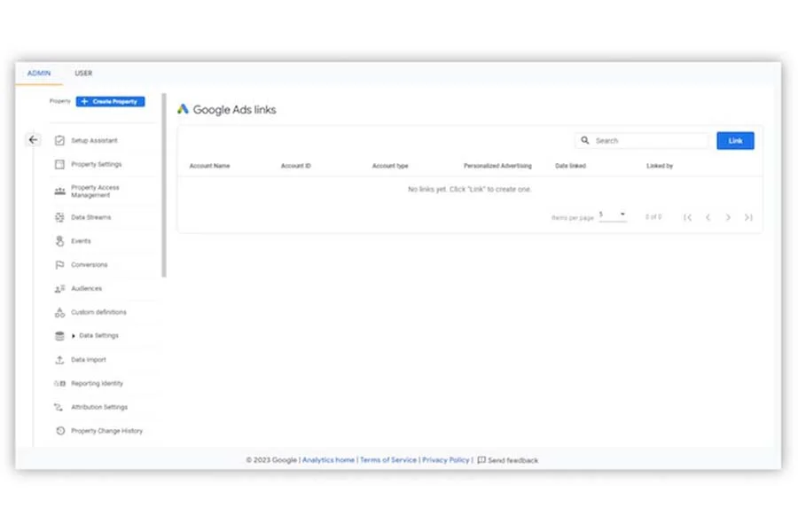Click the Linked by column header

click(x=660, y=166)
